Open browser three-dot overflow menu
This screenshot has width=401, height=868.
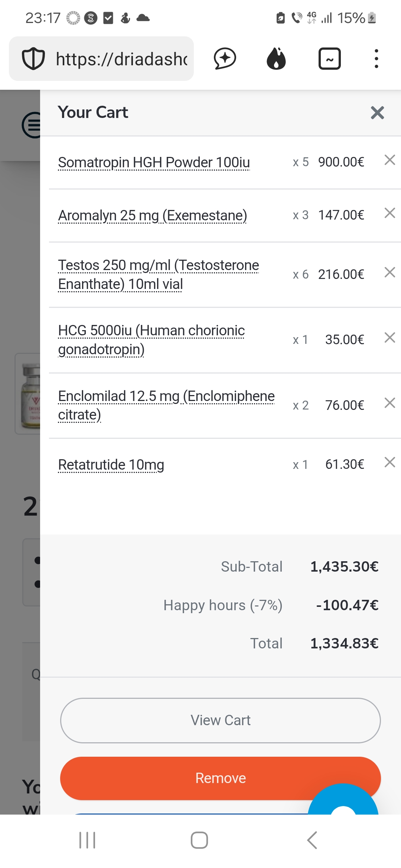pos(376,59)
